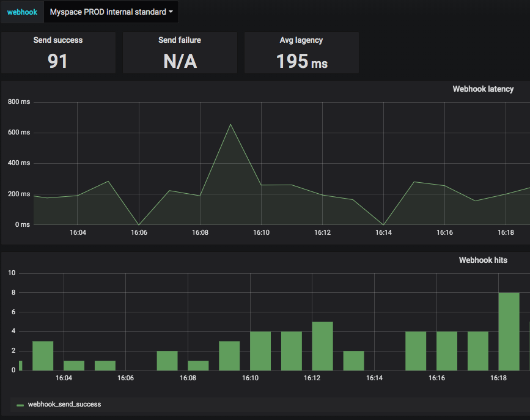Click the latency peak near 16:09

click(230, 125)
